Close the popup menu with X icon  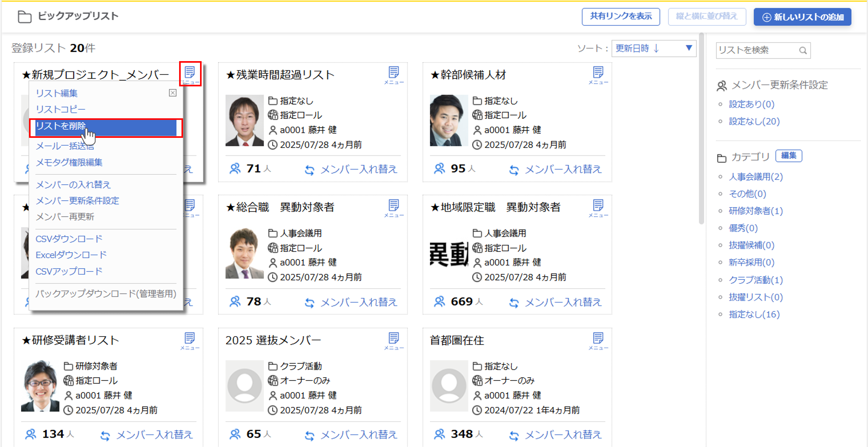coord(173,93)
